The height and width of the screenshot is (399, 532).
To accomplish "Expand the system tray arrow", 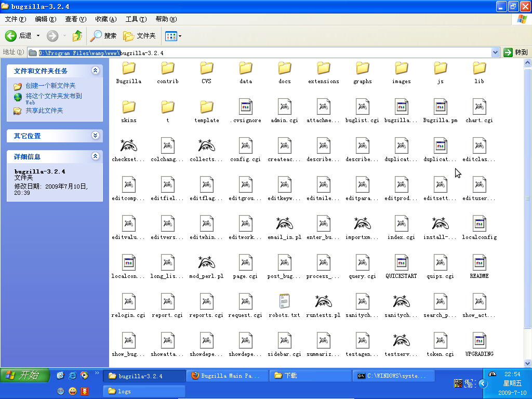I will pyautogui.click(x=483, y=384).
